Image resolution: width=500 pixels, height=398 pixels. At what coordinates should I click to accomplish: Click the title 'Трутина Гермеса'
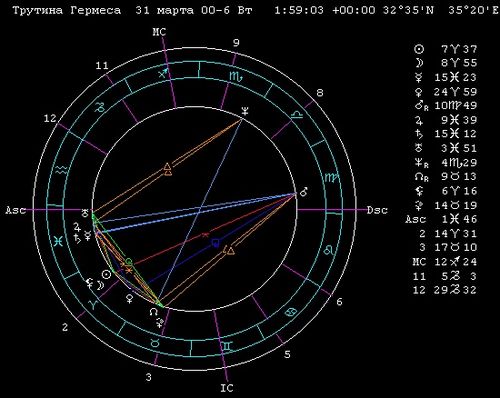coord(67,10)
